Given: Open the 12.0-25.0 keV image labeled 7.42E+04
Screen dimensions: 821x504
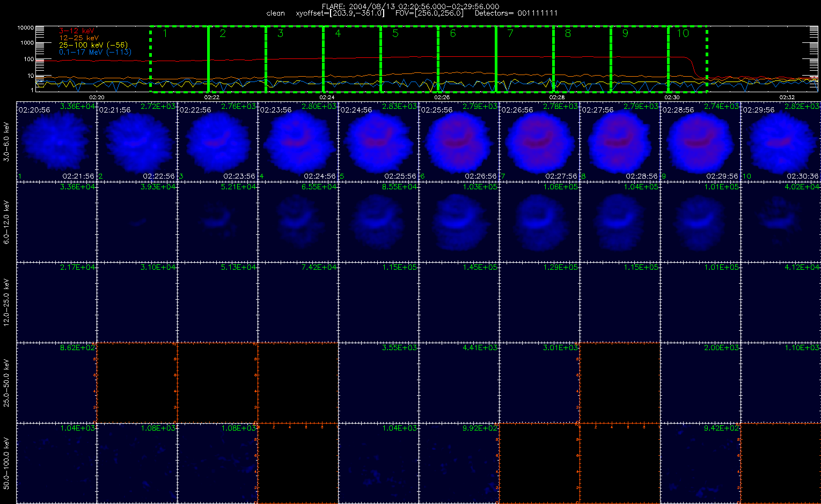Looking at the screenshot, I should (x=298, y=302).
